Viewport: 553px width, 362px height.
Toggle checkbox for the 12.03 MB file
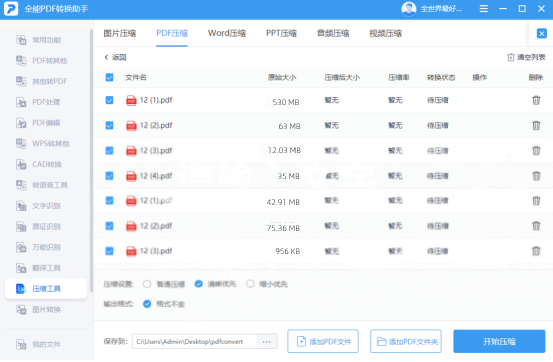[x=109, y=151]
